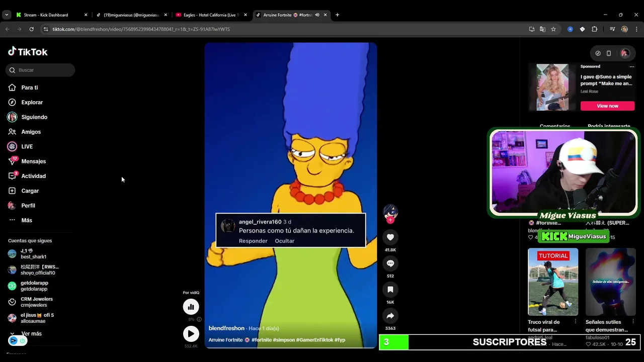Follow creator via avatar plus button
Viewport: 644px width, 362px height.
390,220
